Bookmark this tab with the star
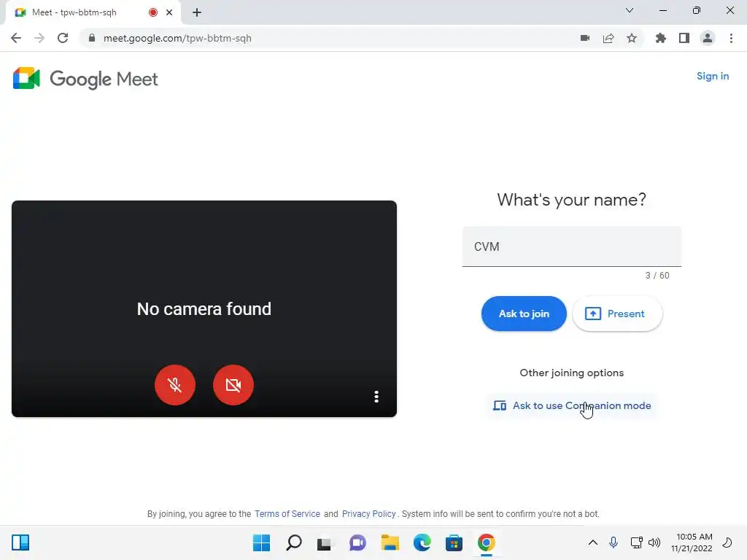747x560 pixels. (x=632, y=38)
